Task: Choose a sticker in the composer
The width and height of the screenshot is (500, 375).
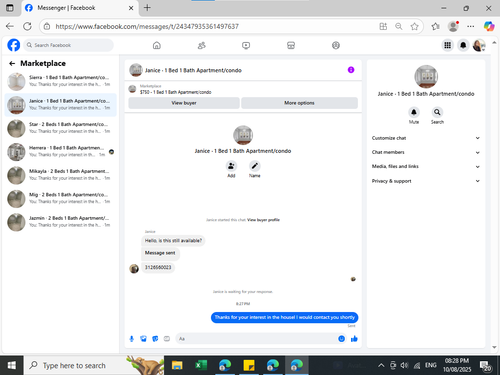Action: click(155, 339)
